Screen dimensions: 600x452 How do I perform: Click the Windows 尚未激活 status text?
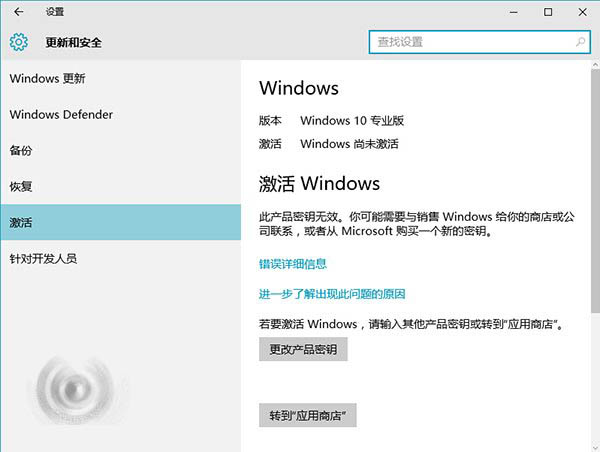pyautogui.click(x=349, y=144)
